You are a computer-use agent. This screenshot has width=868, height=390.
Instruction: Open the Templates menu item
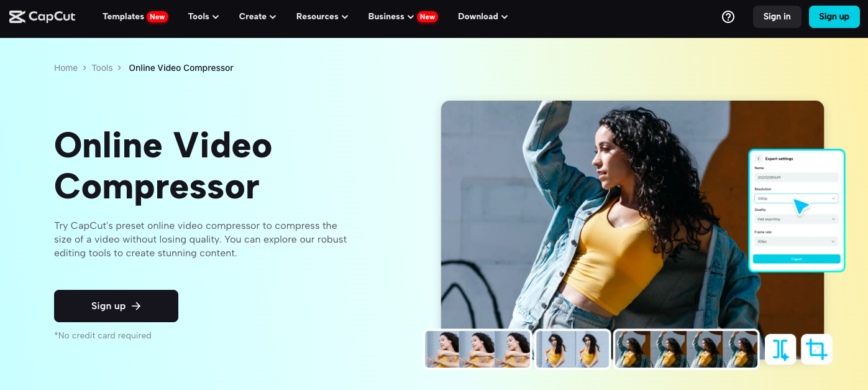123,17
